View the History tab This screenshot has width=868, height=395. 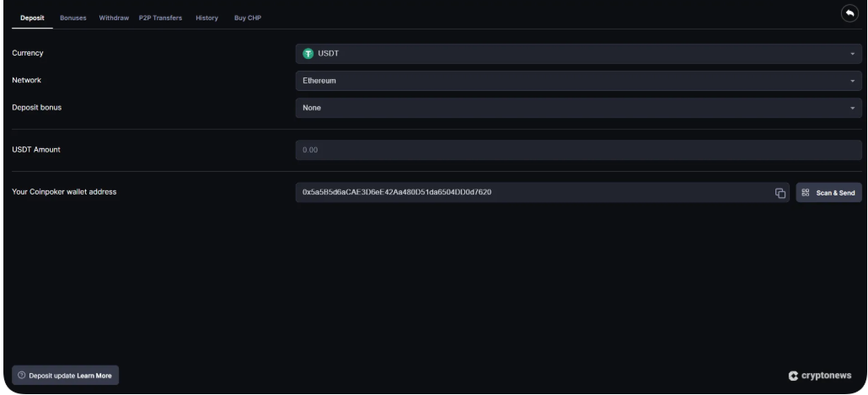(x=206, y=19)
